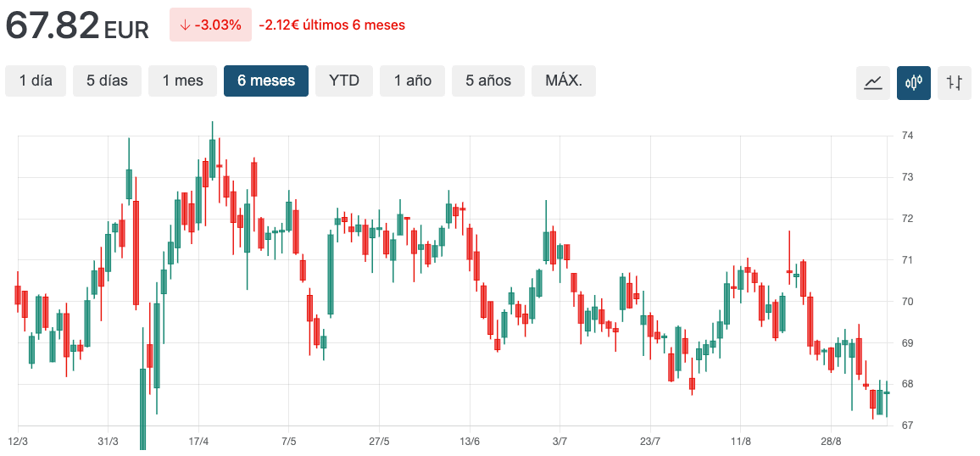The height and width of the screenshot is (456, 980).
Task: Display the 1 año period
Action: point(413,81)
